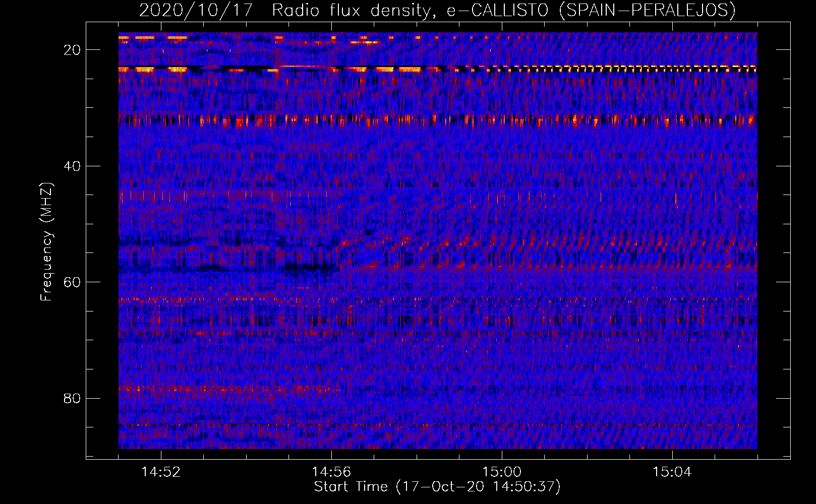
Task: Click the 'Start Time (17-Oct-20 14:50:37)' label
Action: [x=437, y=487]
